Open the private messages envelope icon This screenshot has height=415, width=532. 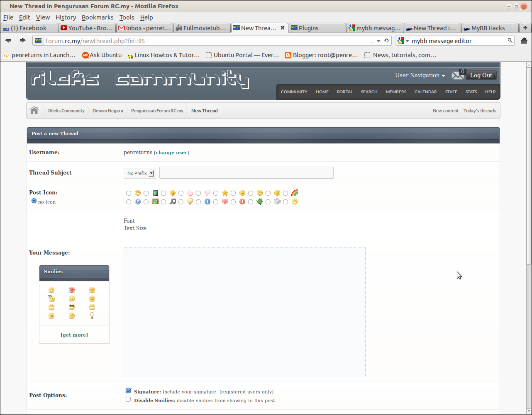458,75
